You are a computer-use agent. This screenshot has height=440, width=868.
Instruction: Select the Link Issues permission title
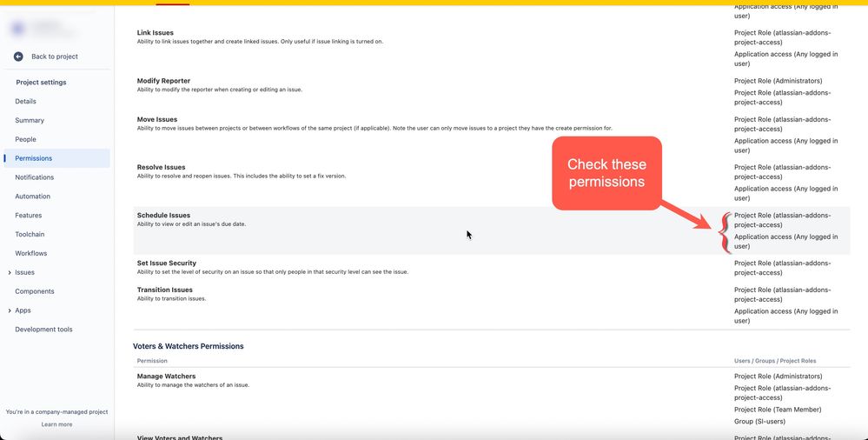[x=155, y=33]
